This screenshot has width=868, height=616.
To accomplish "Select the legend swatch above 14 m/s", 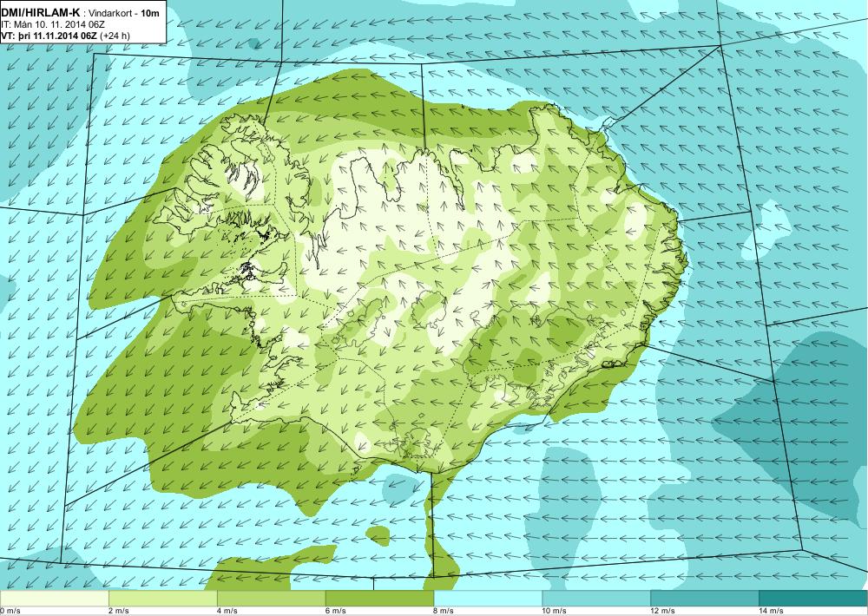I will pyautogui.click(x=814, y=599).
